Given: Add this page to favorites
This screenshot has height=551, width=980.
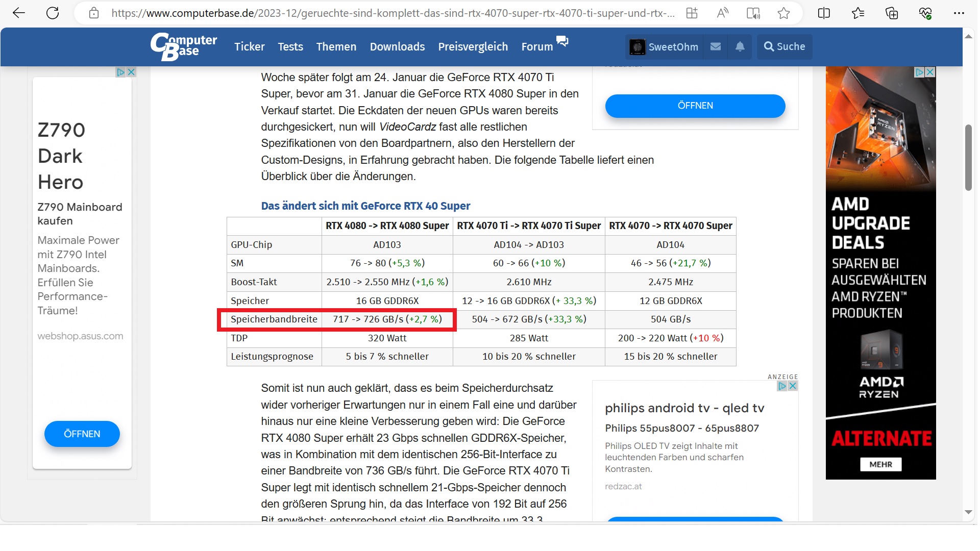Looking at the screenshot, I should click(x=784, y=13).
